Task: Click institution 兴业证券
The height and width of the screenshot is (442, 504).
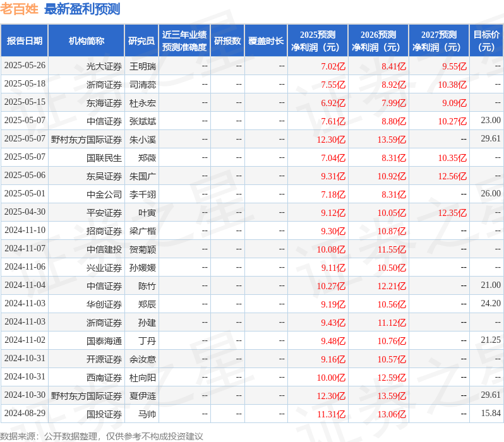Action: point(104,268)
